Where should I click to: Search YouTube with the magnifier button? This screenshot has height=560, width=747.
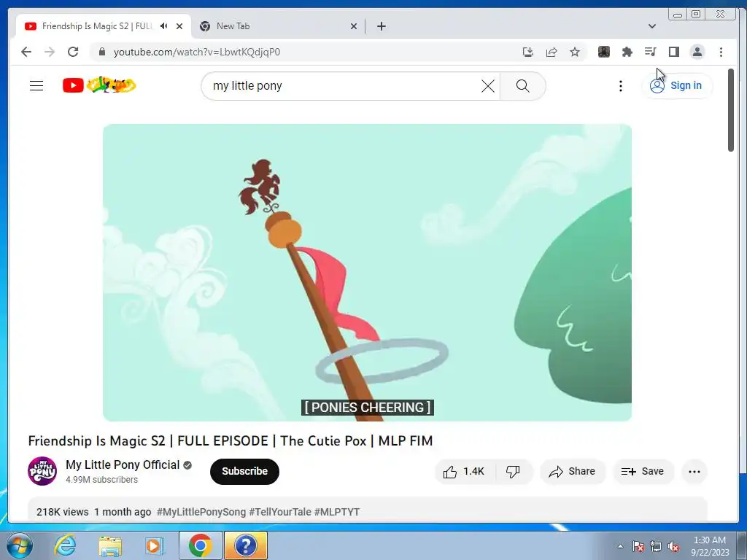pos(522,86)
